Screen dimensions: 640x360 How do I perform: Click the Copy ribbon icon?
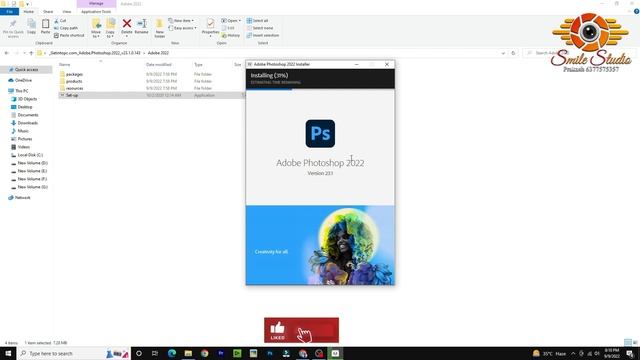[31, 27]
